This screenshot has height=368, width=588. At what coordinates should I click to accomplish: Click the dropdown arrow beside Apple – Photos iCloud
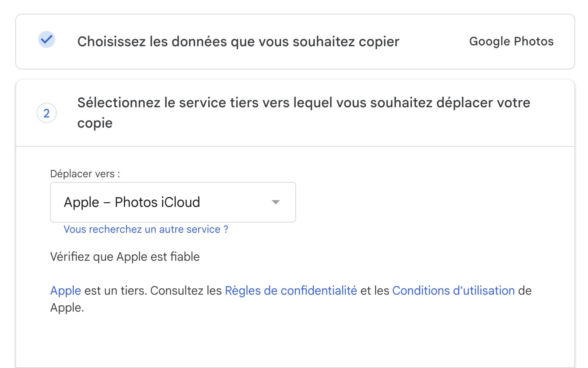tap(276, 202)
